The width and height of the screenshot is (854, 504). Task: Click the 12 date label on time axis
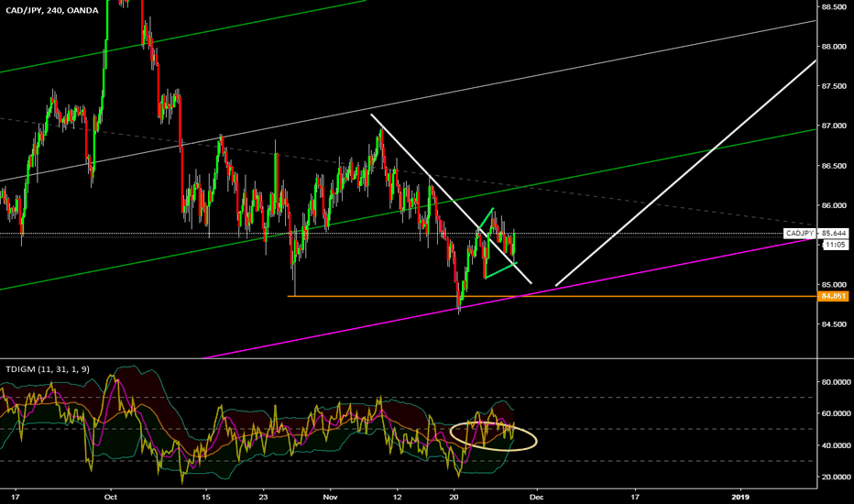(x=398, y=497)
